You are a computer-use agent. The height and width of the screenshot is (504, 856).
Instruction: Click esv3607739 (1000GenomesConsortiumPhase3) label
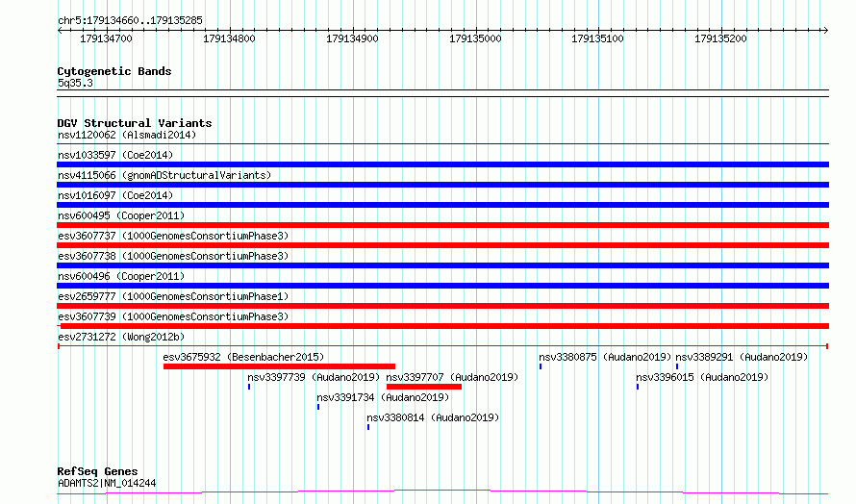(173, 316)
